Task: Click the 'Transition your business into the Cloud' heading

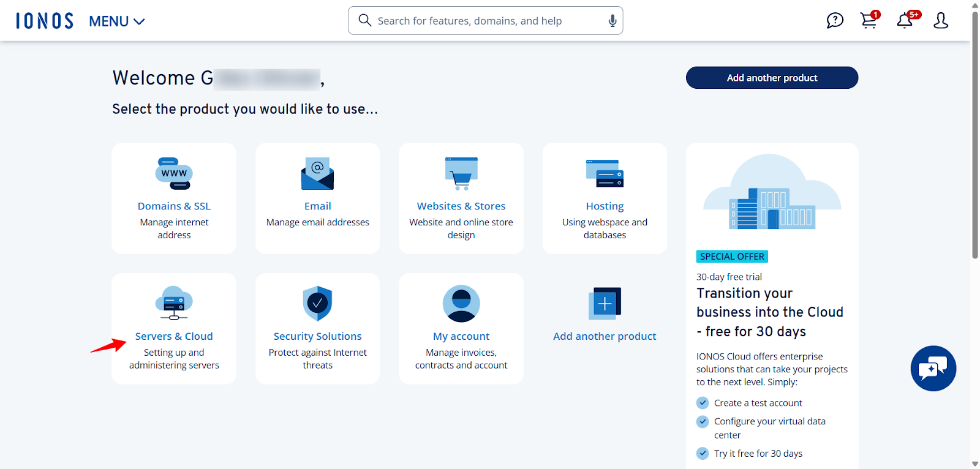Action: (x=770, y=312)
